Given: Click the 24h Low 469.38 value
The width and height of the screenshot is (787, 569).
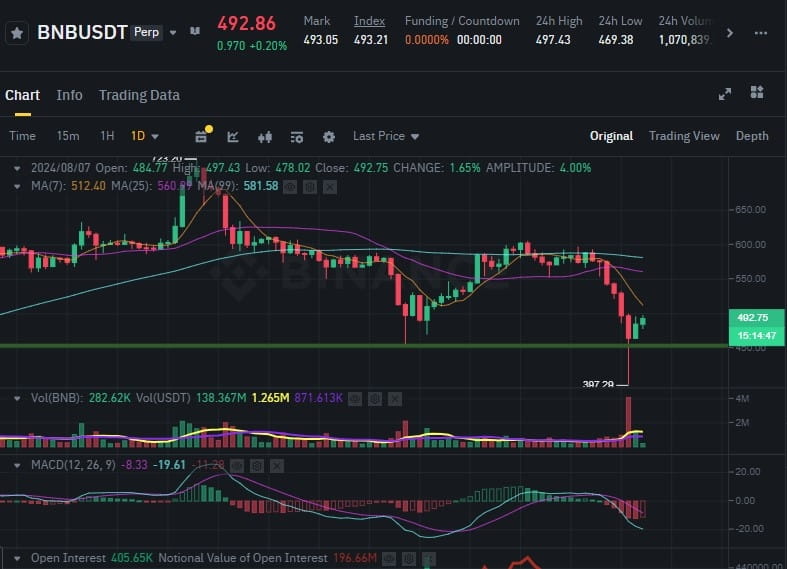Looking at the screenshot, I should click(616, 40).
